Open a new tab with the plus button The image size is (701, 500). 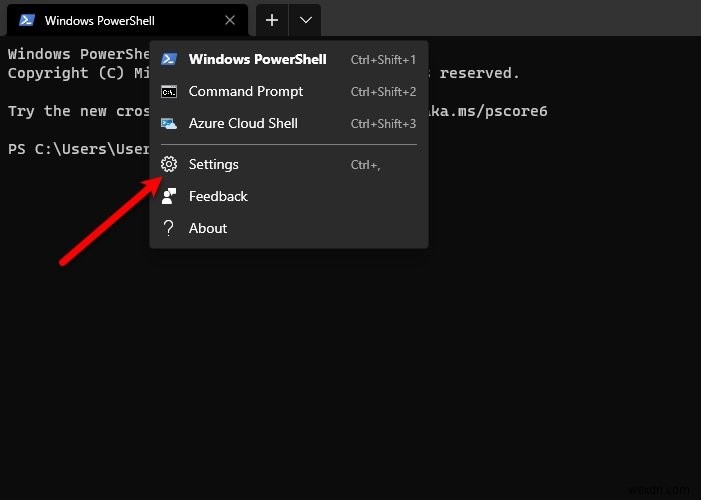coord(272,20)
